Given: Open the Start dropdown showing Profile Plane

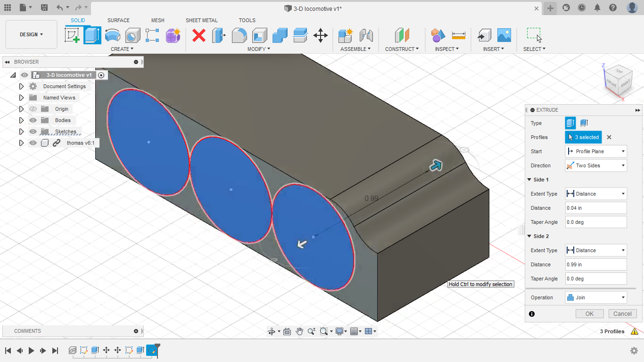Looking at the screenshot, I should [x=596, y=151].
